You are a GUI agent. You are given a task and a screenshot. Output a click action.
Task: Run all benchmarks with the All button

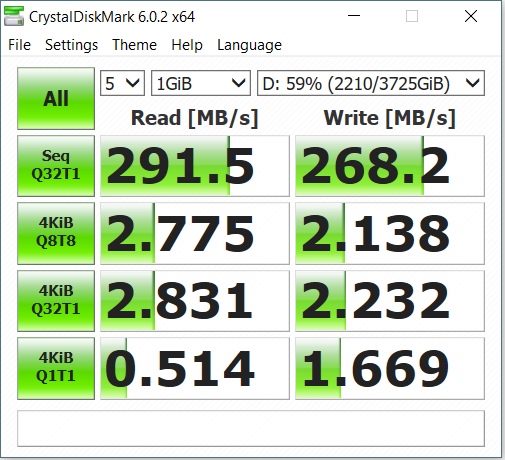pyautogui.click(x=56, y=98)
